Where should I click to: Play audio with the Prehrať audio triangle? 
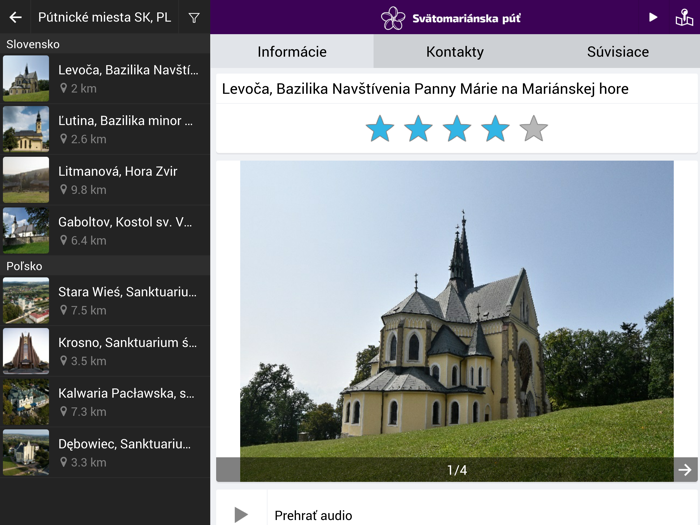coord(241,514)
